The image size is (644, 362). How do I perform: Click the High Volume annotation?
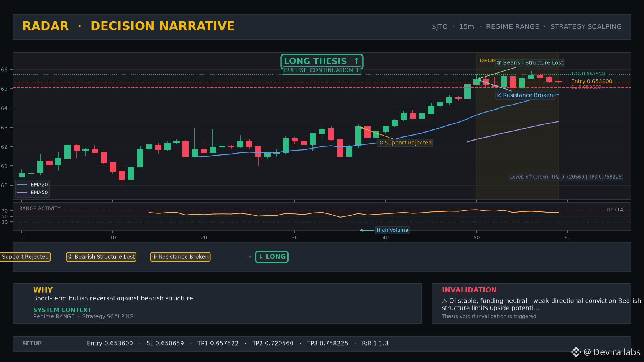click(392, 230)
